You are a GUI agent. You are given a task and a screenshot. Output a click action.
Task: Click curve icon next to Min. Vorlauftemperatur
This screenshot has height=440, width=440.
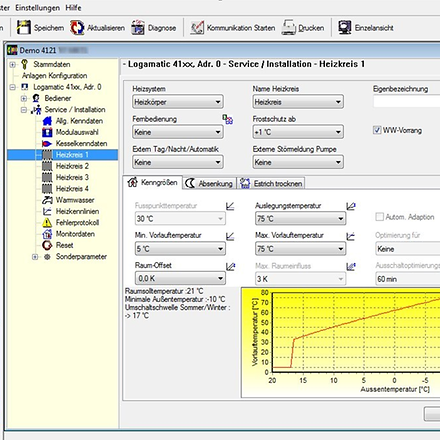click(x=230, y=236)
